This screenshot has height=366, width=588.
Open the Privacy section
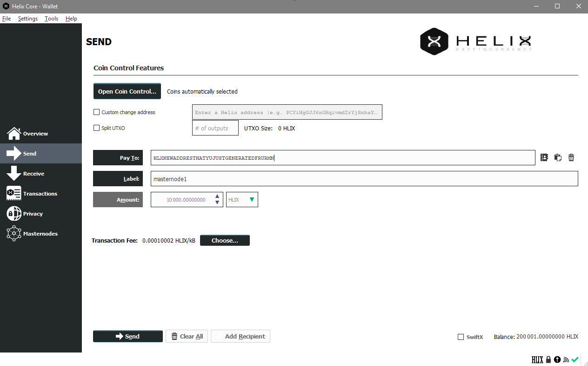[41, 213]
